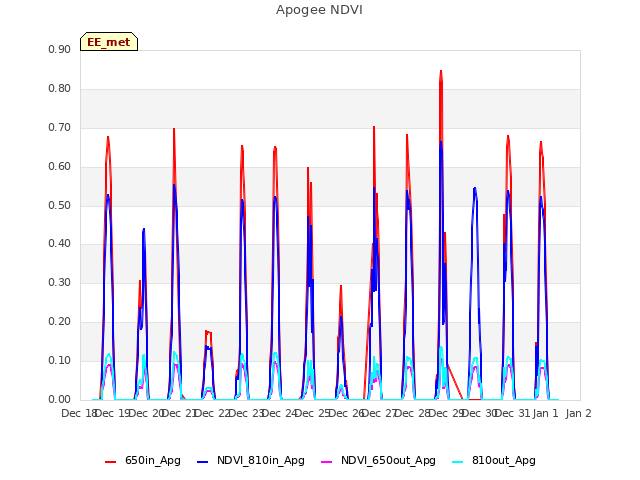The image size is (640, 480).
Task: Click the 0.10 y-axis label
Action: click(60, 360)
